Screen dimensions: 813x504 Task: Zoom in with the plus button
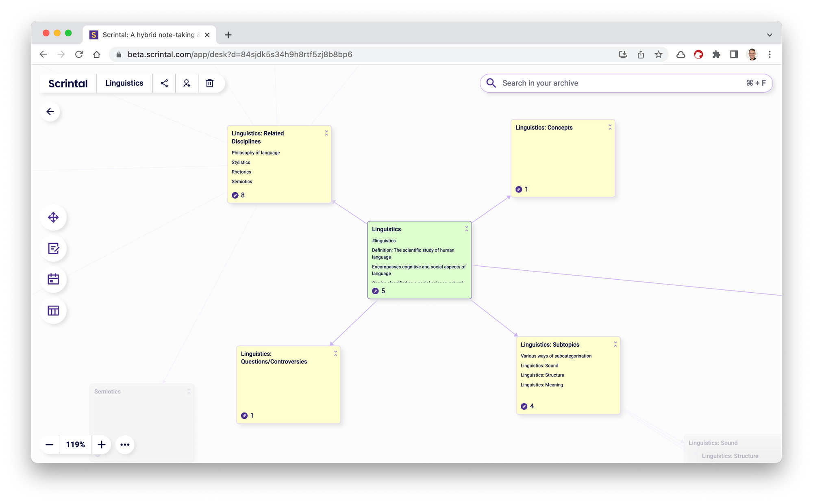pyautogui.click(x=102, y=445)
